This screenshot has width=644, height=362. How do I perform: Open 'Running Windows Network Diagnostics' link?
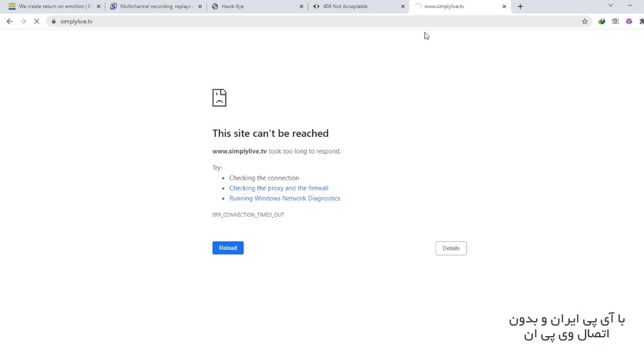(285, 198)
